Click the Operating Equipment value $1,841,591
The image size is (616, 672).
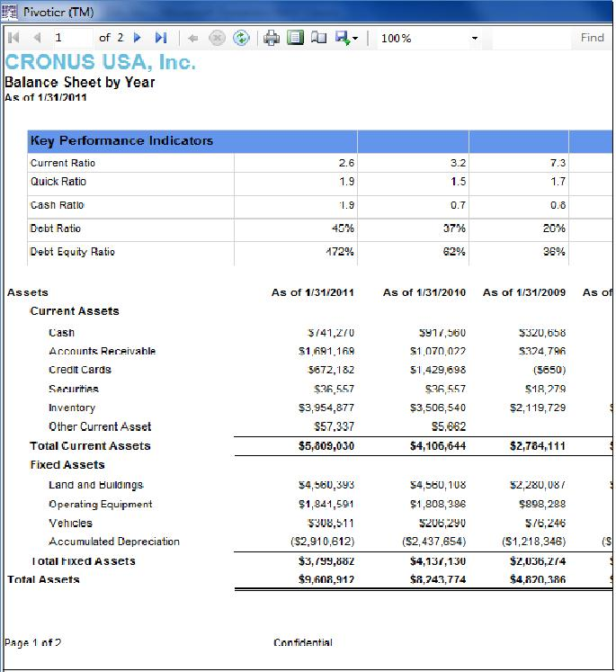tap(326, 504)
